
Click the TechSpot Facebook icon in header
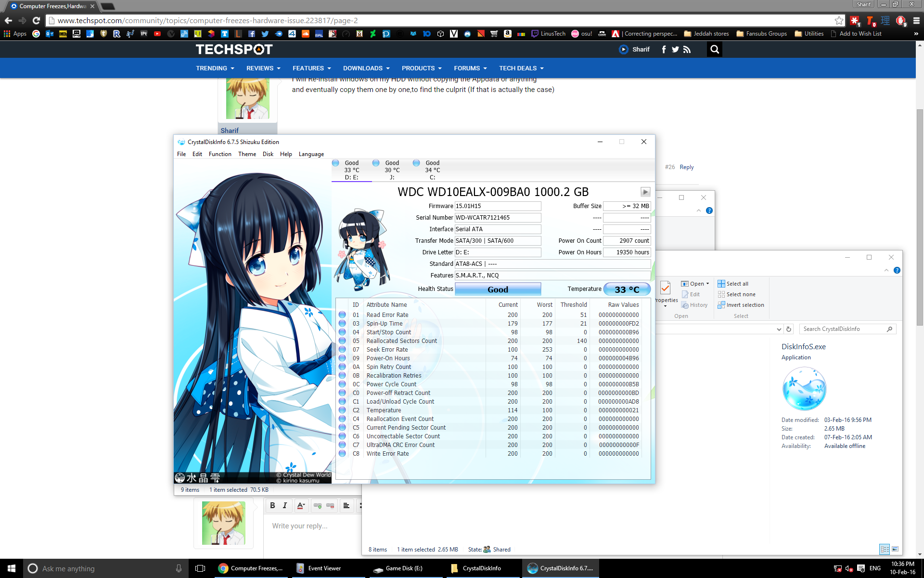(664, 49)
